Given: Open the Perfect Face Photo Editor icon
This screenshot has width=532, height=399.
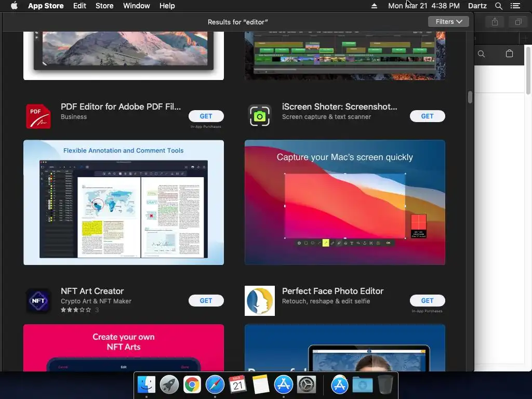Looking at the screenshot, I should tap(260, 301).
